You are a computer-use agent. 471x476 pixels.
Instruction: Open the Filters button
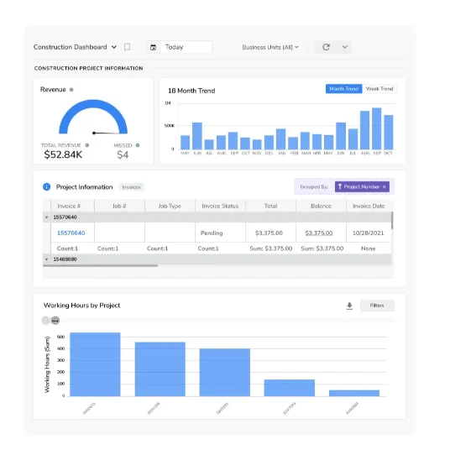click(377, 306)
